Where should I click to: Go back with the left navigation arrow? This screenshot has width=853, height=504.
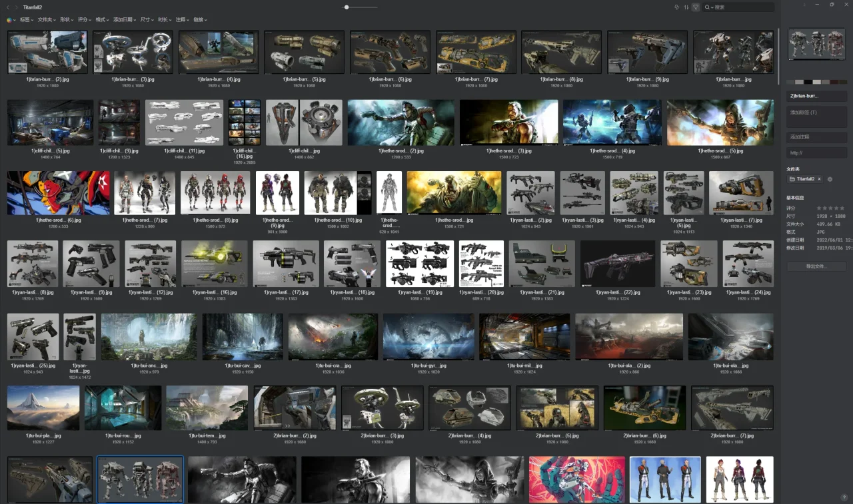click(9, 7)
